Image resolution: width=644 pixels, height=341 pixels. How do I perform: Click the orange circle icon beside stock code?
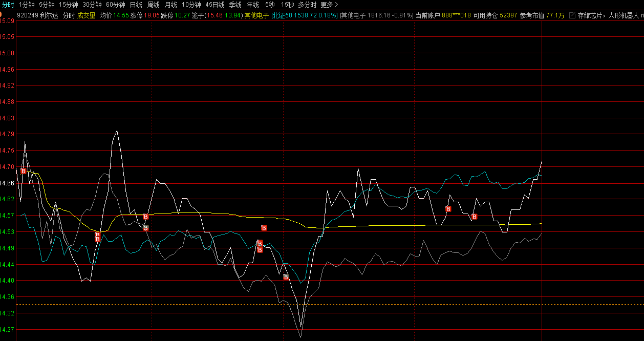pyautogui.click(x=1, y=14)
